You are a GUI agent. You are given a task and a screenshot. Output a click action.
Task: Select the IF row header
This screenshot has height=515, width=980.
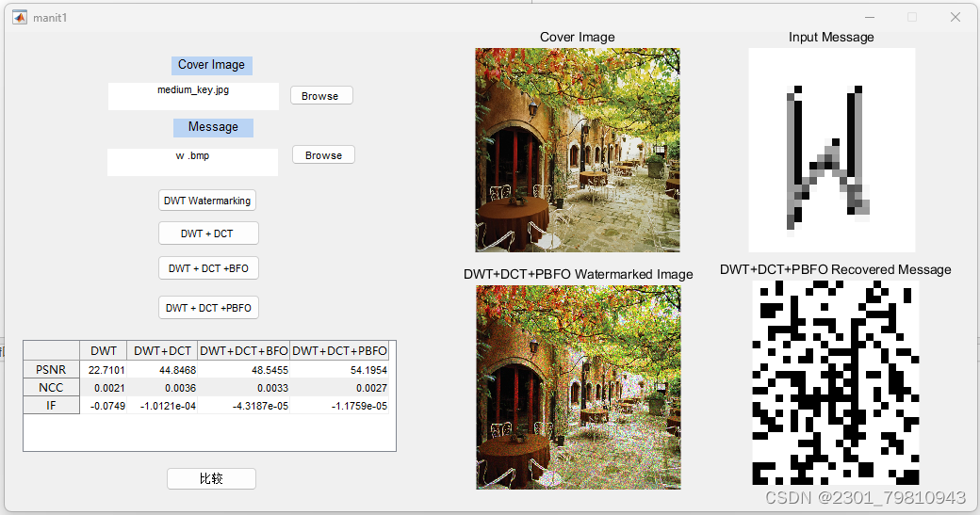click(x=51, y=406)
